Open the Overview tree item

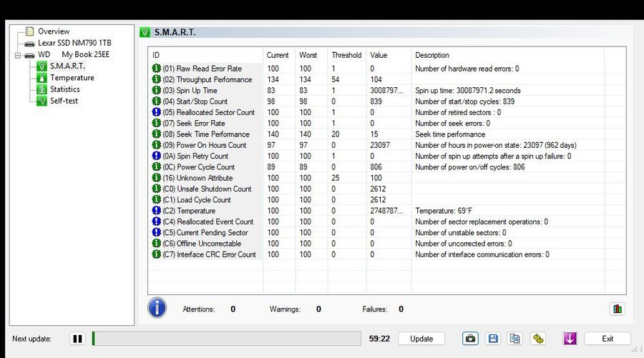pyautogui.click(x=53, y=31)
